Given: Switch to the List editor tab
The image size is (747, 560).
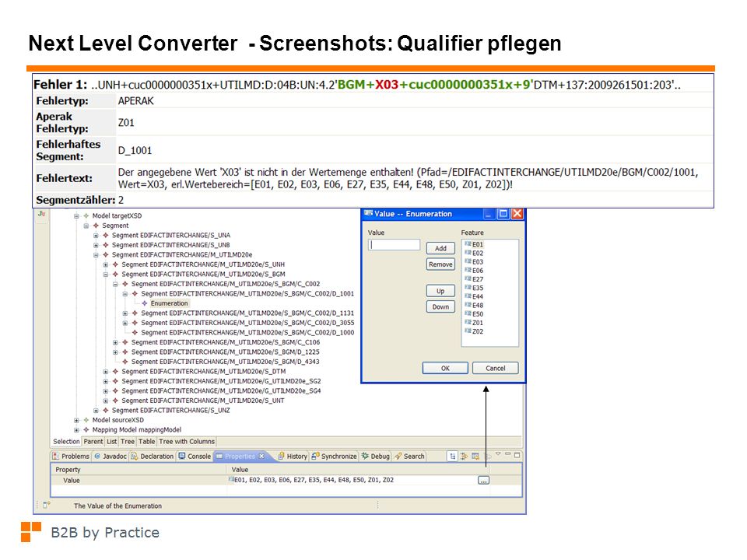Looking at the screenshot, I should 112,442.
